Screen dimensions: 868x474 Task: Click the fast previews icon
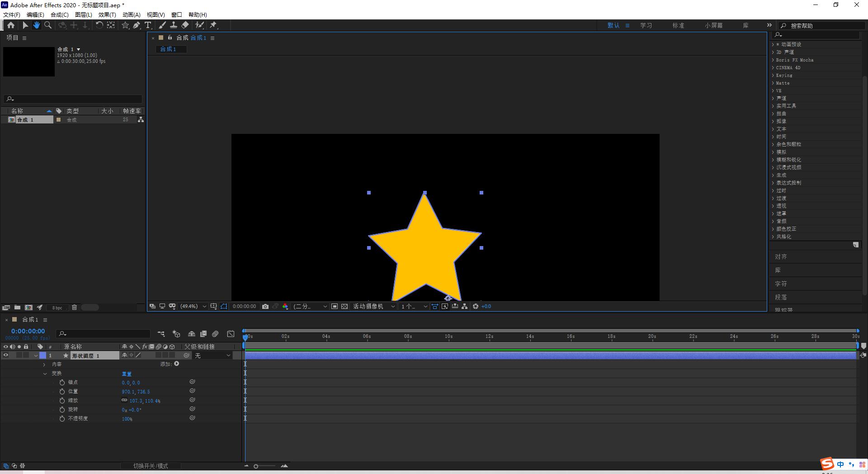click(445, 306)
